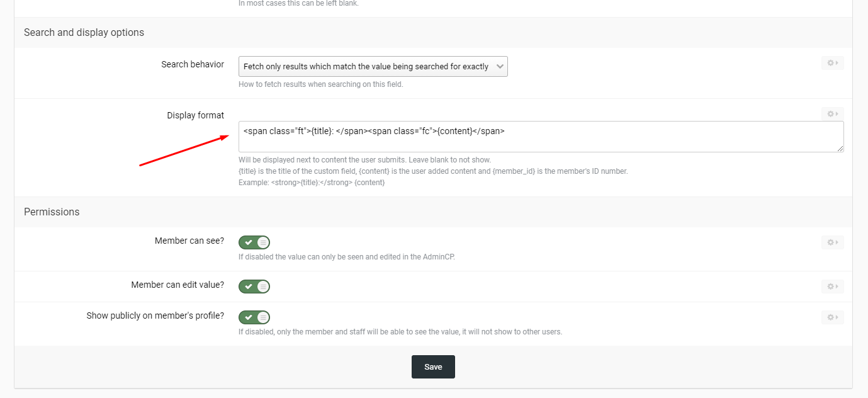Click the Search and display options heading
Screen dimensions: 868x398
click(x=84, y=32)
